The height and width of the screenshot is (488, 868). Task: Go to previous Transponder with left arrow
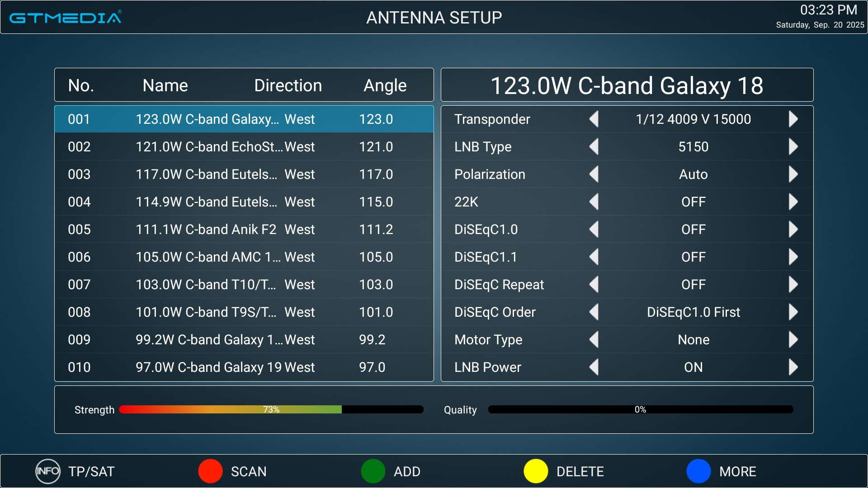pyautogui.click(x=594, y=119)
